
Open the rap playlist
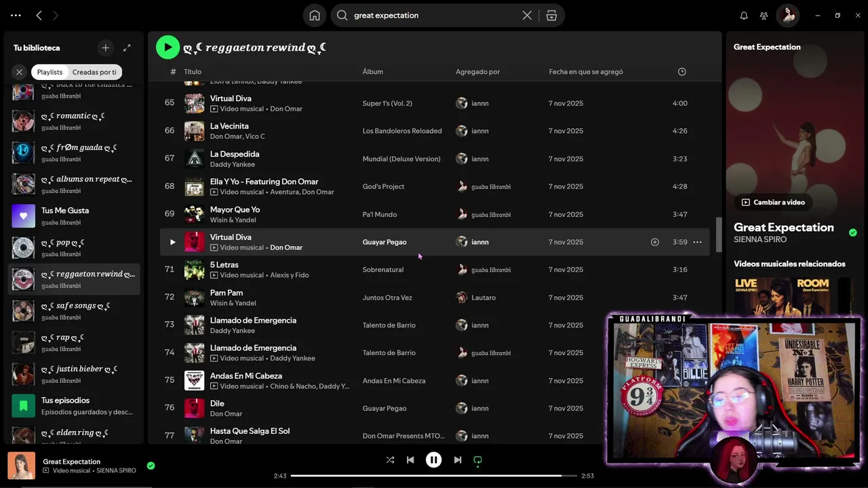point(74,342)
